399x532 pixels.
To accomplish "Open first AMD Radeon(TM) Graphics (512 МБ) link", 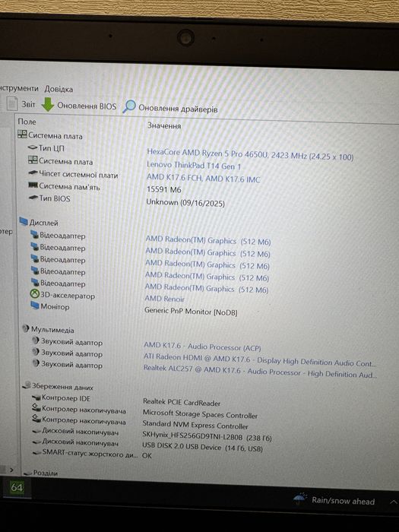I will 208,240.
